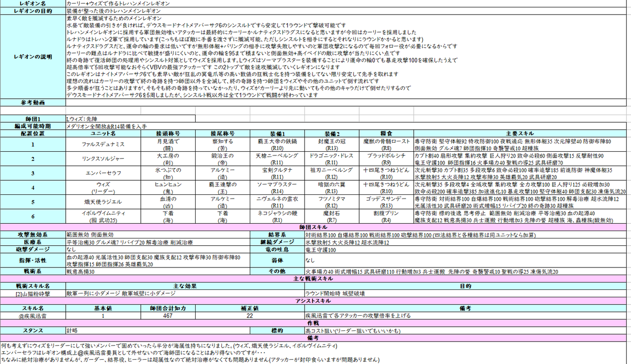
Task: Select the 装備2 column header
Action: (332, 133)
